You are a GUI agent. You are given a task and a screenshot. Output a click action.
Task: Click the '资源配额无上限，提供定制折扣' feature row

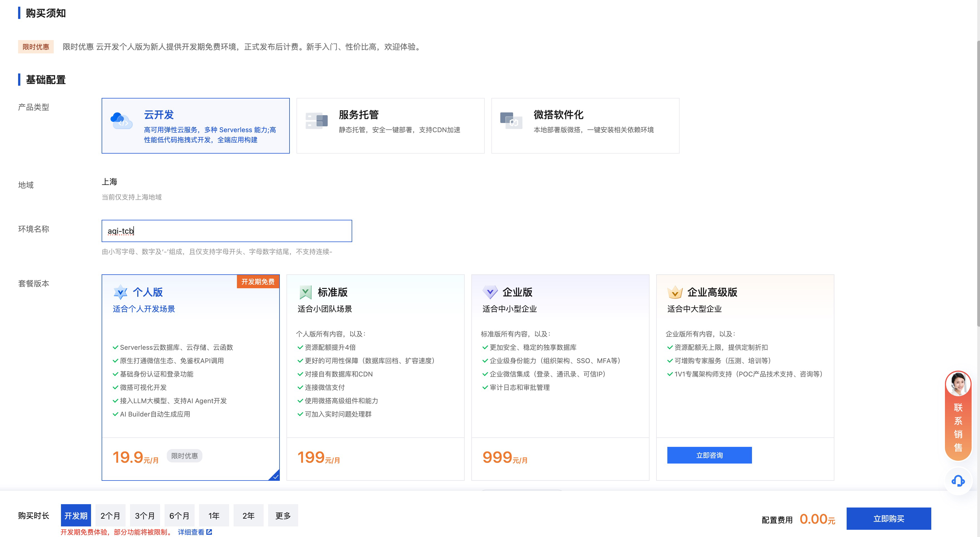click(717, 347)
